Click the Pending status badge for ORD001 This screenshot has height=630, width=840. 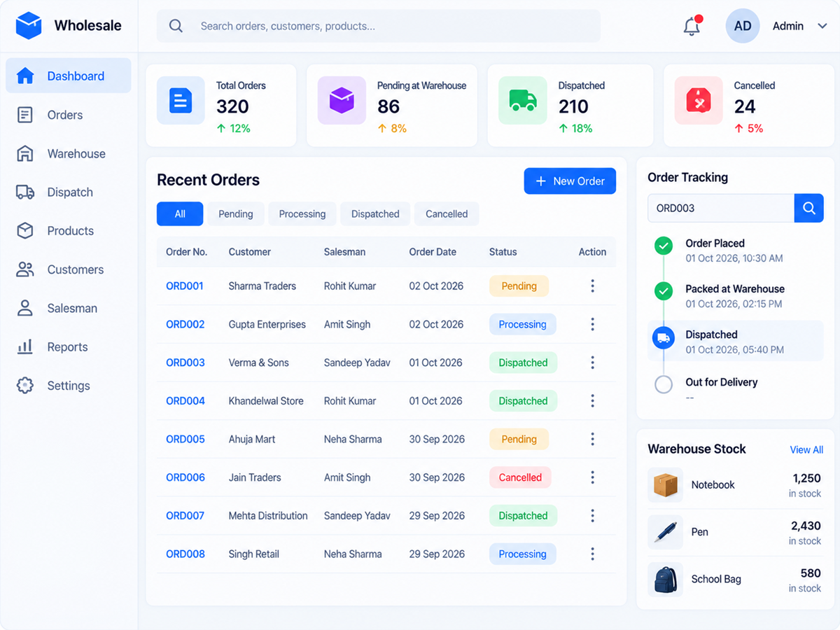[519, 286]
